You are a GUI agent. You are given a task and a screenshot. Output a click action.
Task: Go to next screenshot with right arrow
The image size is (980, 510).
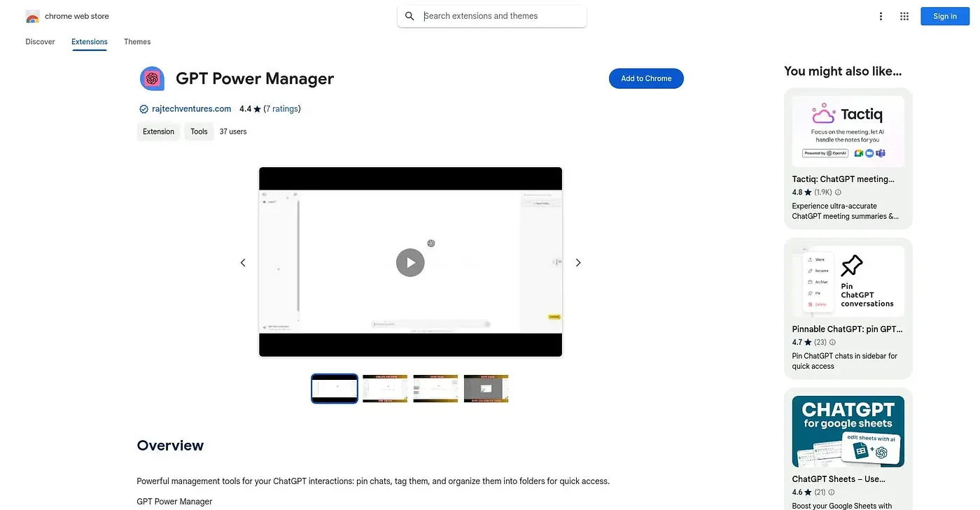click(578, 262)
